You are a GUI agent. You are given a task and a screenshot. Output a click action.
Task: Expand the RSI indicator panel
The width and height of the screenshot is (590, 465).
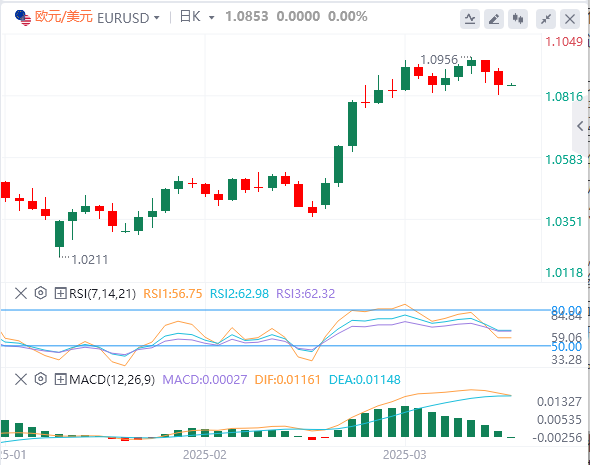pos(61,293)
